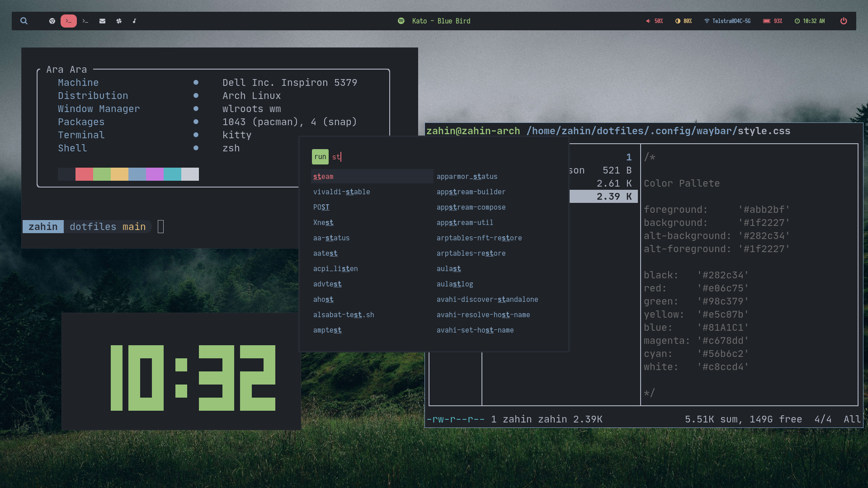The image size is (868, 488).
Task: Switch to the second terminal workspace icon
Action: click(85, 21)
